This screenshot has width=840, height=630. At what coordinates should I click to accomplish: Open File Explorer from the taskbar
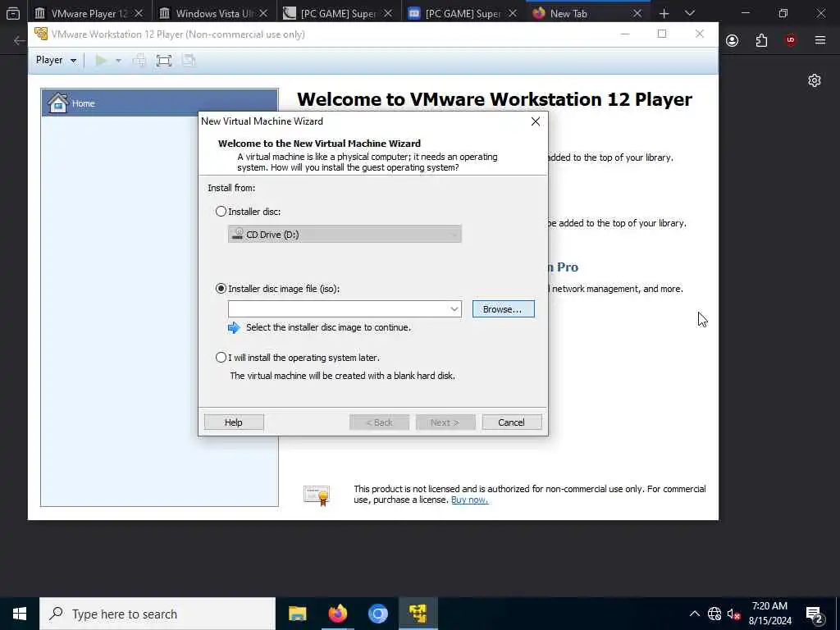coord(297,614)
